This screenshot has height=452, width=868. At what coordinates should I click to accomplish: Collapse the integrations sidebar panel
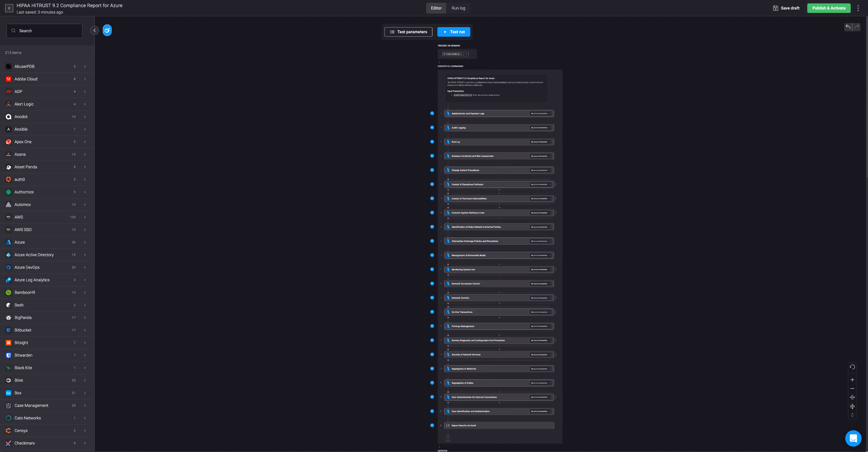point(95,31)
